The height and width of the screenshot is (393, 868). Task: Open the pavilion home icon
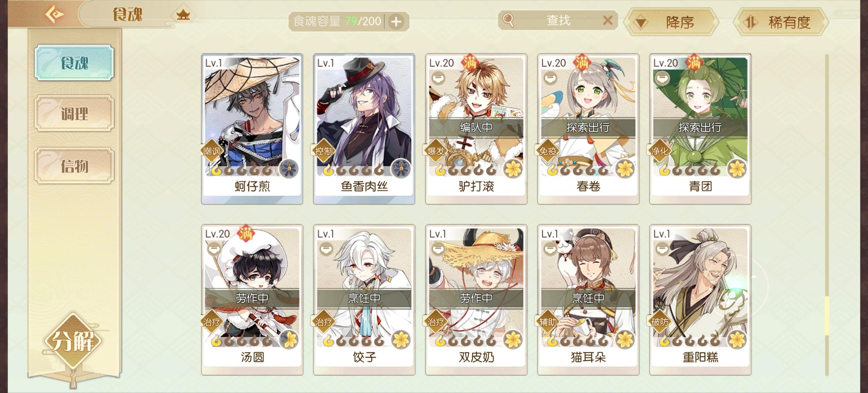(x=183, y=15)
